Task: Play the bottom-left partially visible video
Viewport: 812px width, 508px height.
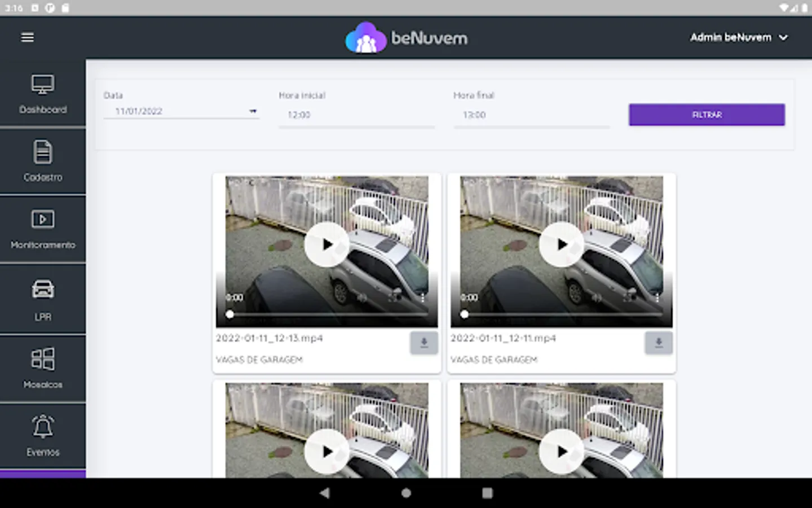Action: 326,452
